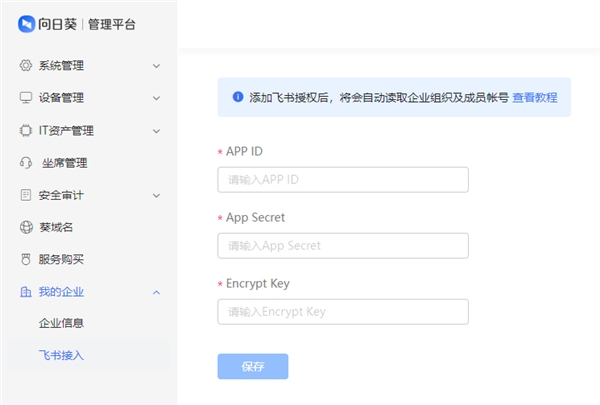
Task: Focus the Encrypt Key input field
Action: (x=343, y=312)
